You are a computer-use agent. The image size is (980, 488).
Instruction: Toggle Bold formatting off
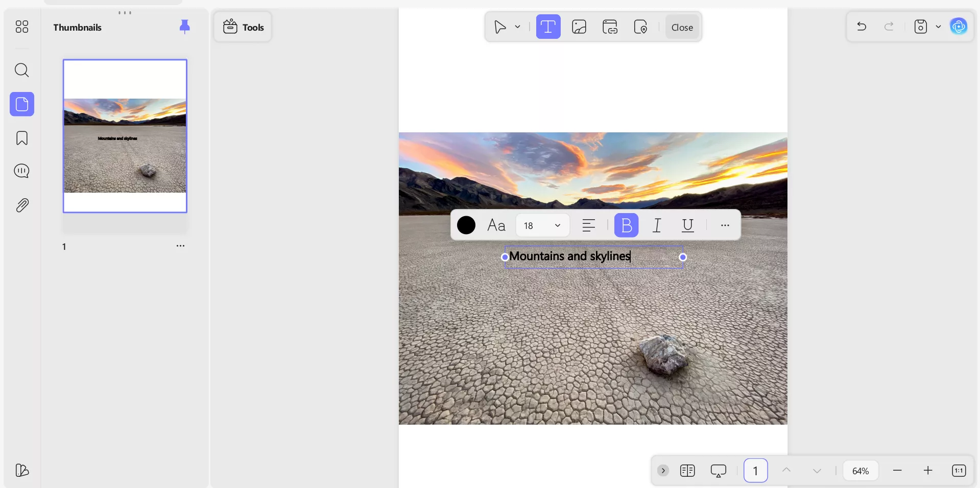point(626,225)
